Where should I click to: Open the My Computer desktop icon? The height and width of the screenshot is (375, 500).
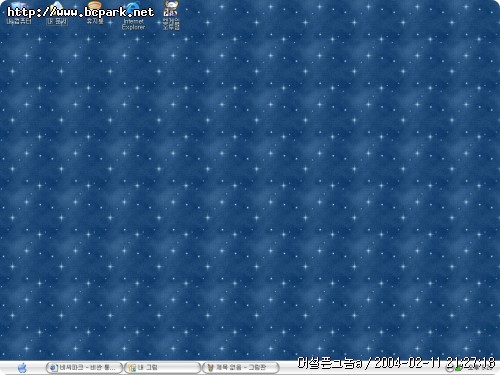[19, 13]
